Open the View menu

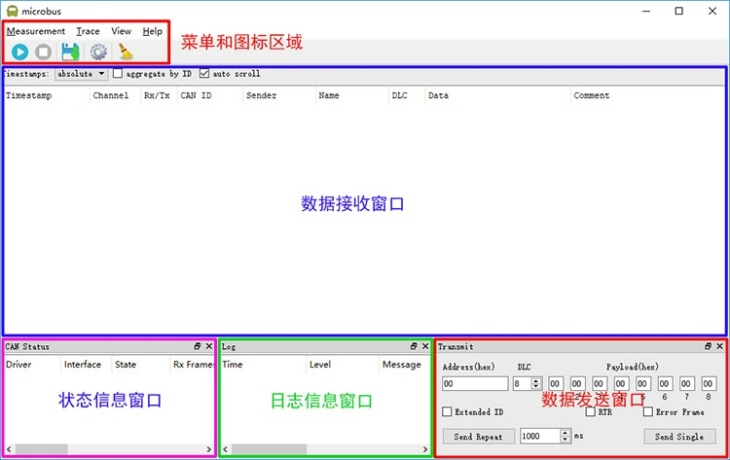pos(121,31)
